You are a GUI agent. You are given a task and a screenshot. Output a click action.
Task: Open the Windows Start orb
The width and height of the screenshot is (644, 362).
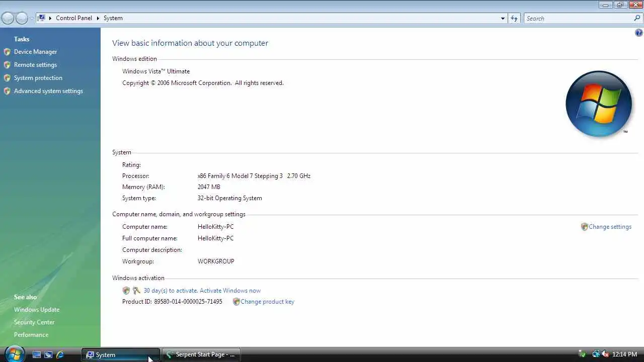[x=14, y=354]
